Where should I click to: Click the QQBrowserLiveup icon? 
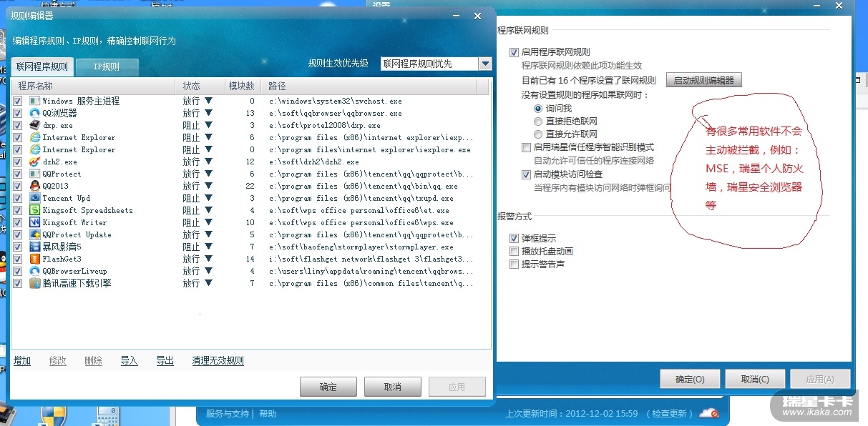[x=35, y=271]
